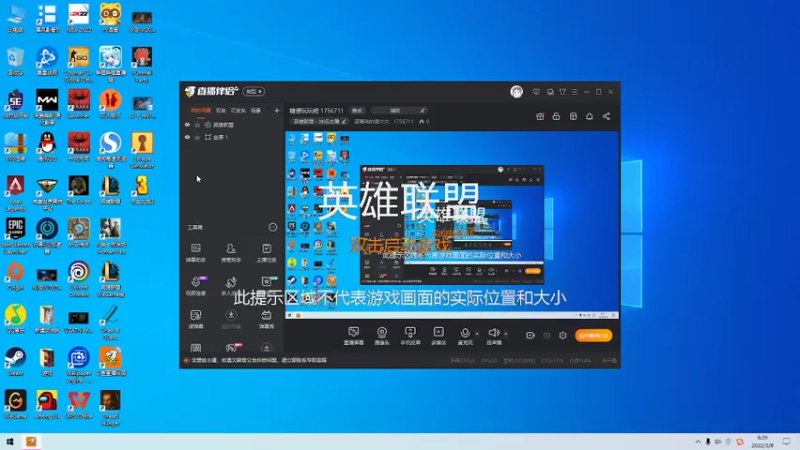Open stream settings with the gear icon
Image resolution: width=800 pixels, height=450 pixels.
(x=563, y=335)
